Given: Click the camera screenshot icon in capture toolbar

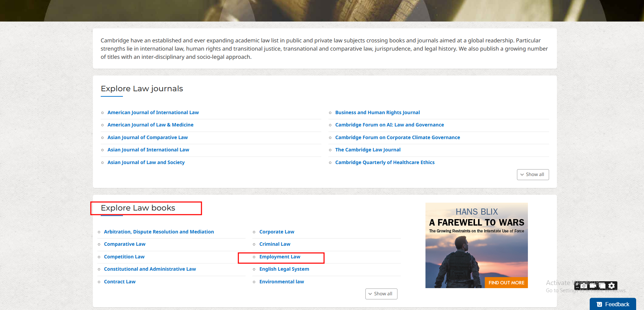Looking at the screenshot, I should pos(584,285).
